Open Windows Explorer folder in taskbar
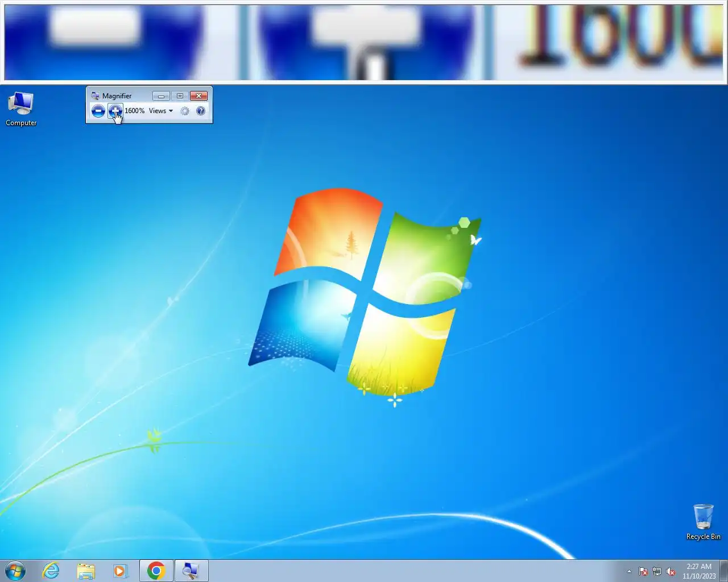 86,571
